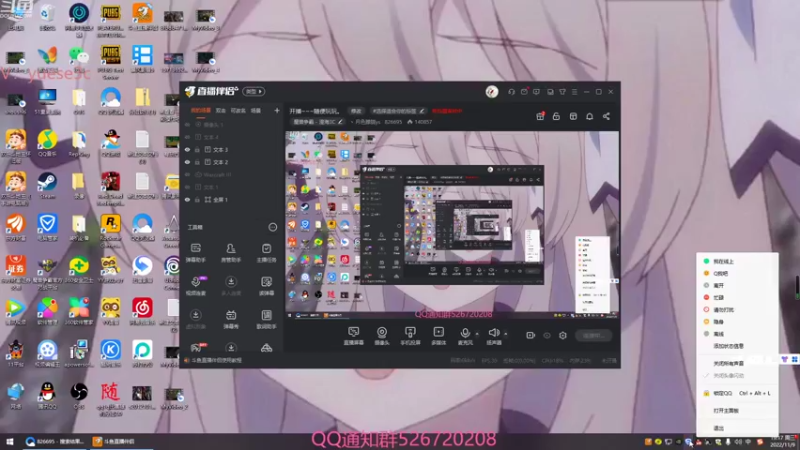The width and height of the screenshot is (800, 450).
Task: Choose 退出 to quit QQ
Action: point(737,428)
